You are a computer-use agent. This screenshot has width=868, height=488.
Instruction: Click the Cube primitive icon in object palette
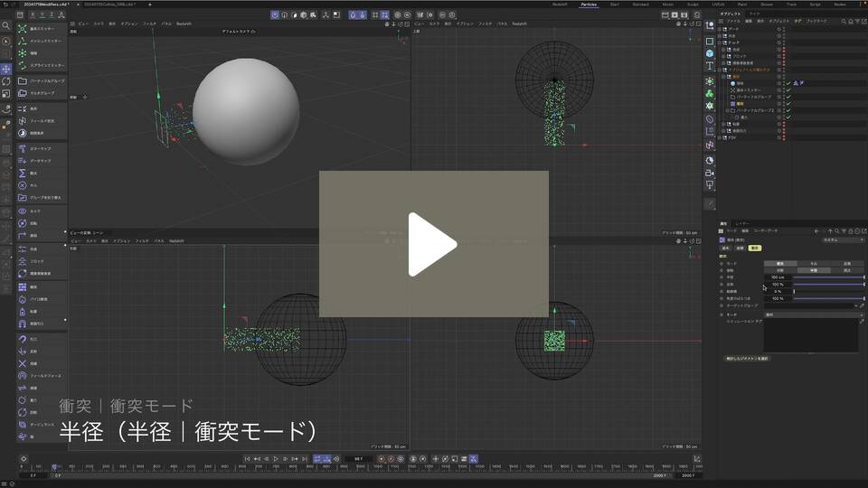[x=710, y=53]
